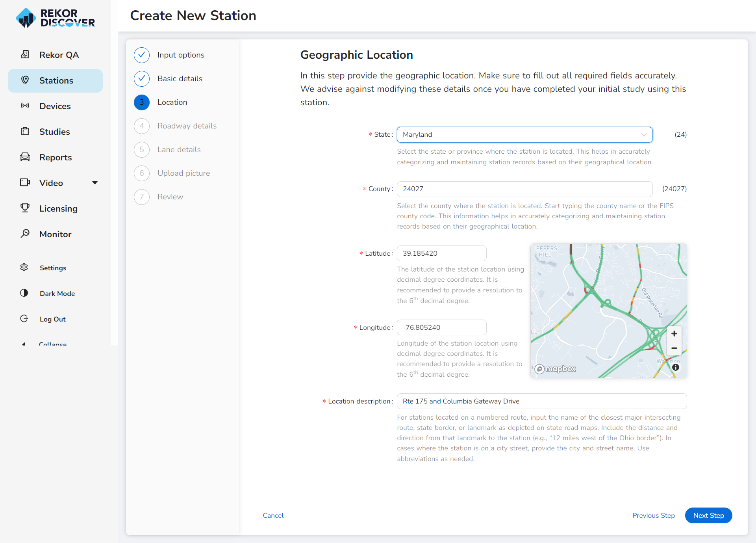
Task: Open Stations via the map pin icon
Action: click(25, 80)
